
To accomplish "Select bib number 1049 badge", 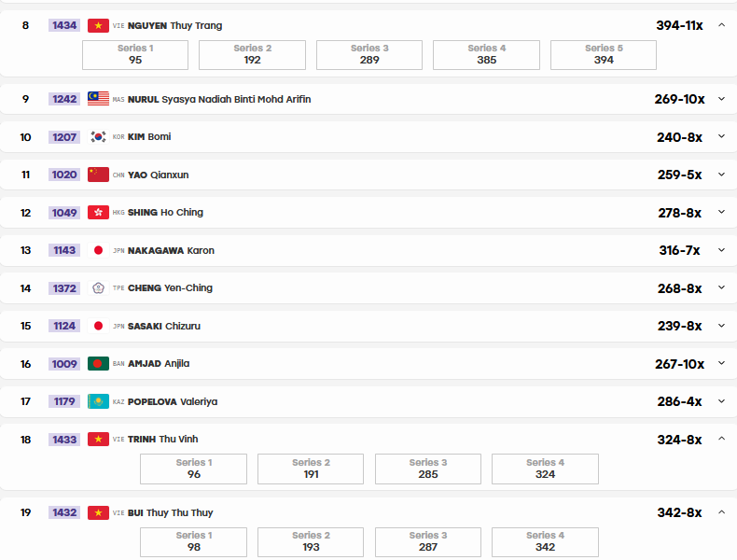I will click(64, 213).
